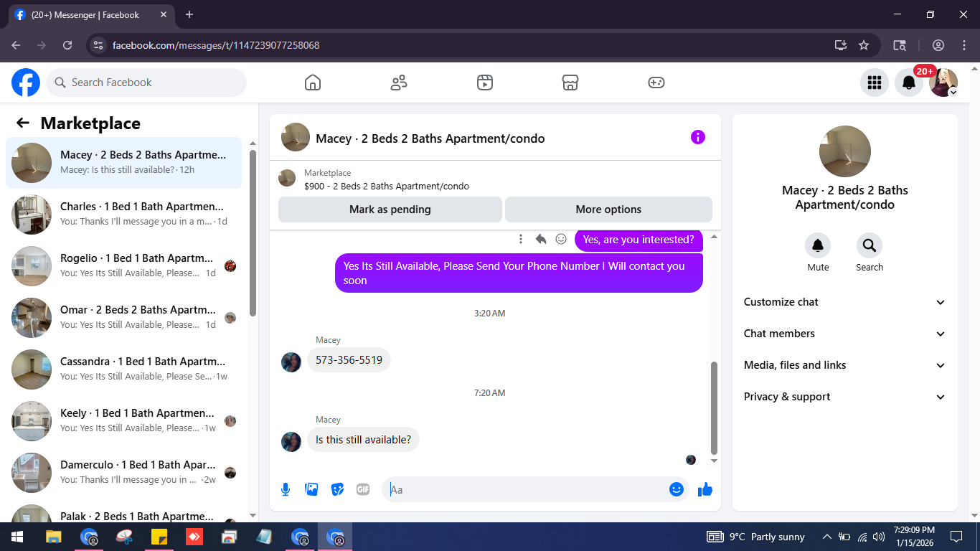Reply to the 'Yes, are you interested?' message
The width and height of the screenshot is (980, 551).
pos(541,239)
